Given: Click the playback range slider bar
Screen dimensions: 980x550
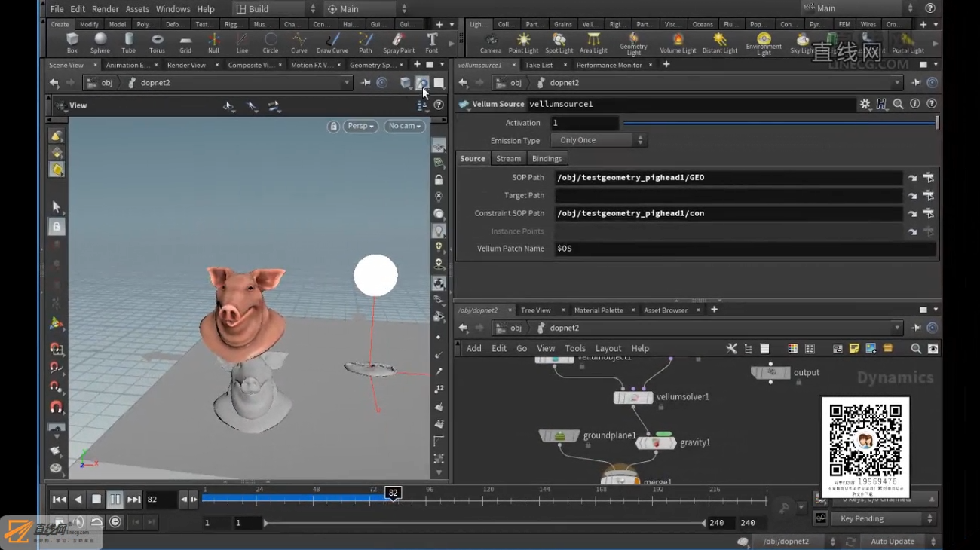Looking at the screenshot, I should tap(484, 523).
